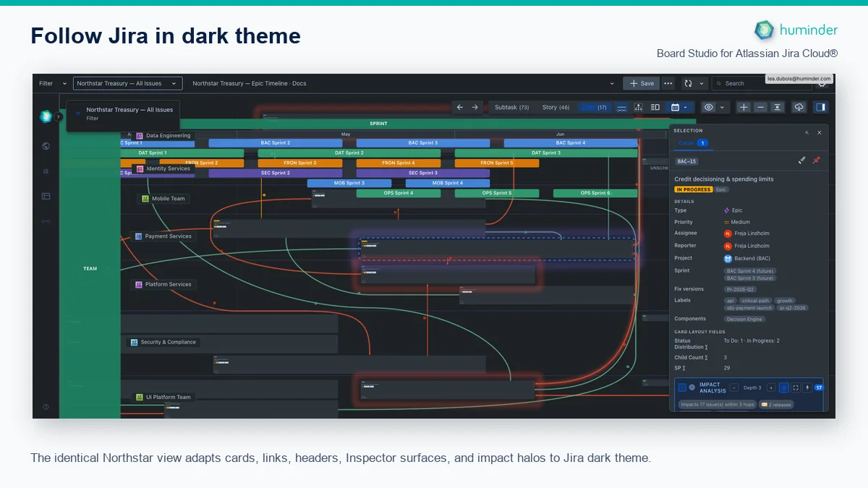Click the Payment Services team label
This screenshot has width=868, height=488.
click(x=163, y=236)
